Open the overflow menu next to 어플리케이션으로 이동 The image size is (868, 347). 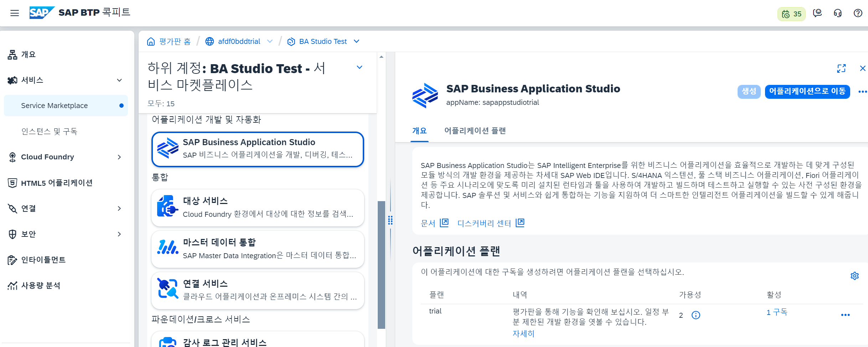863,92
